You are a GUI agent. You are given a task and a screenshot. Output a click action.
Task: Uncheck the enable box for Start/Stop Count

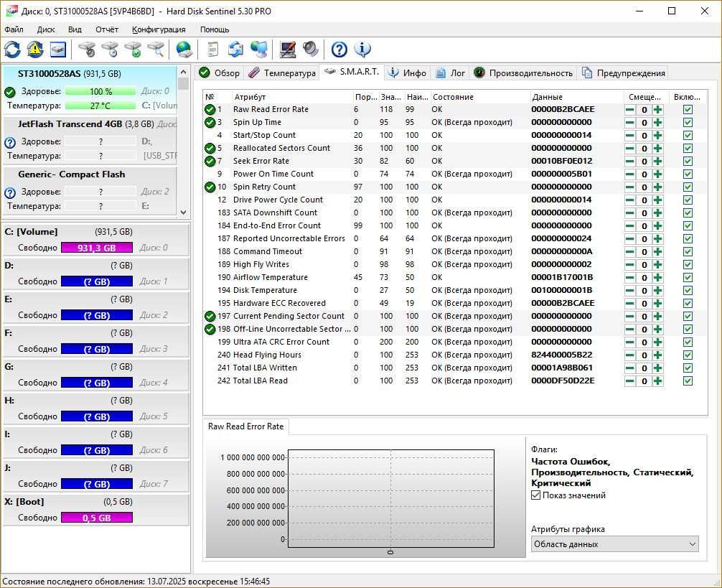(x=688, y=136)
